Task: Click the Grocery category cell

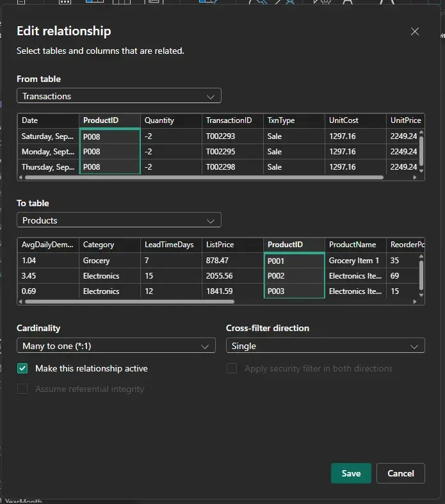Action: 109,261
